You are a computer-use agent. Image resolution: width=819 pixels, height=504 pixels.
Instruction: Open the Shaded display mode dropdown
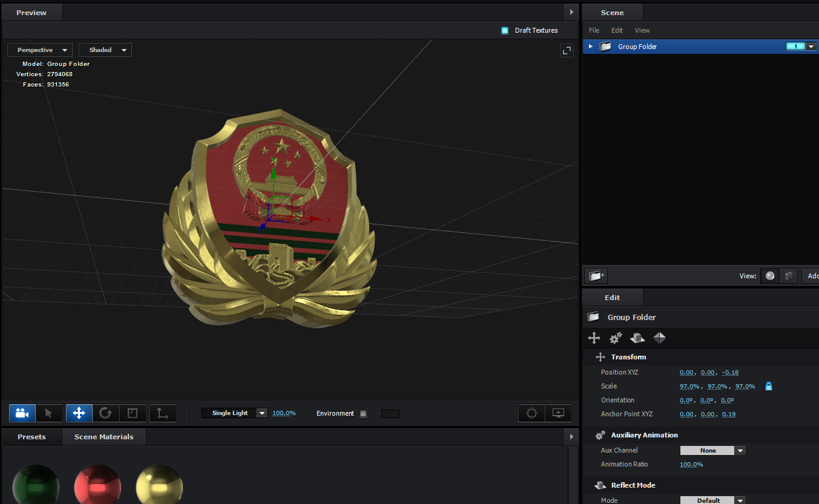click(x=105, y=50)
